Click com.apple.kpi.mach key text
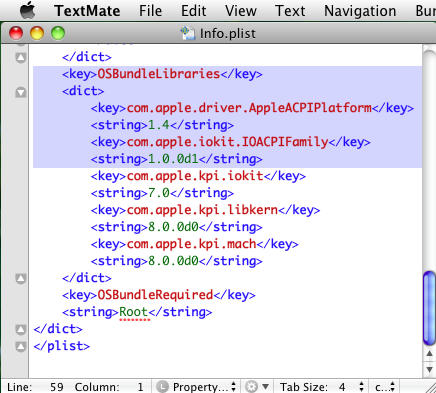436x393 pixels. pyautogui.click(x=191, y=244)
